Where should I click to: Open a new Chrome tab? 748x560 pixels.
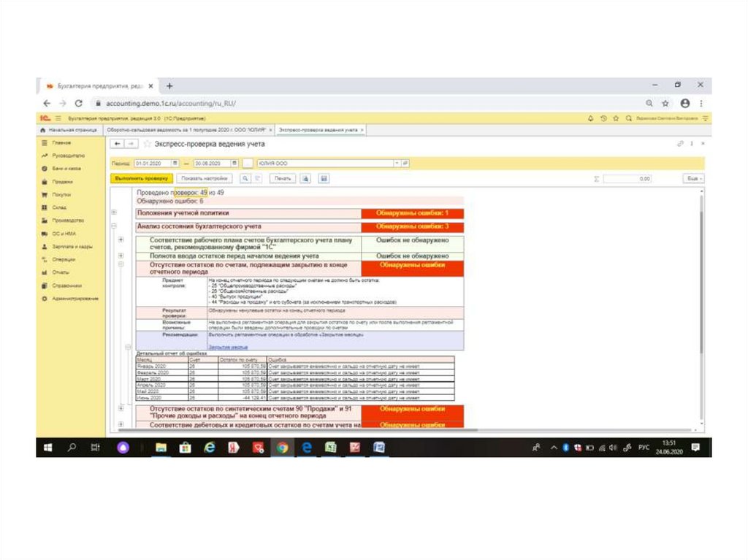click(x=169, y=86)
